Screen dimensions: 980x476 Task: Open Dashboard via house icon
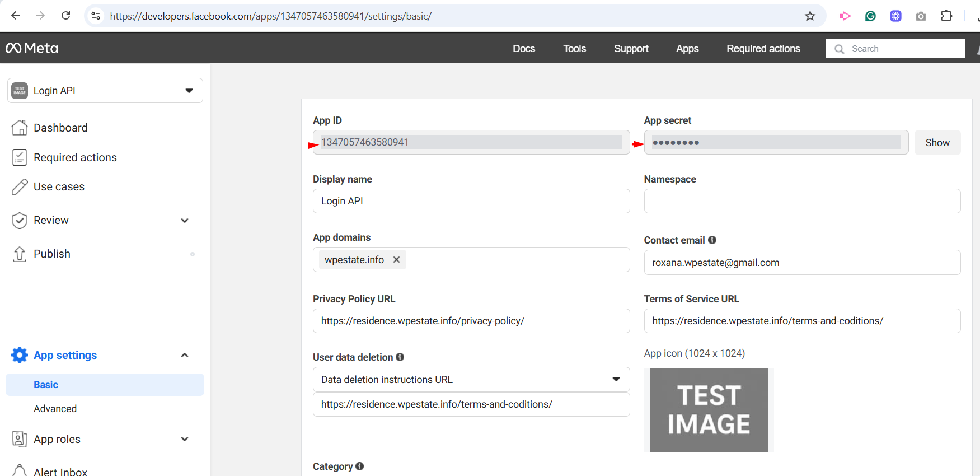pos(20,128)
